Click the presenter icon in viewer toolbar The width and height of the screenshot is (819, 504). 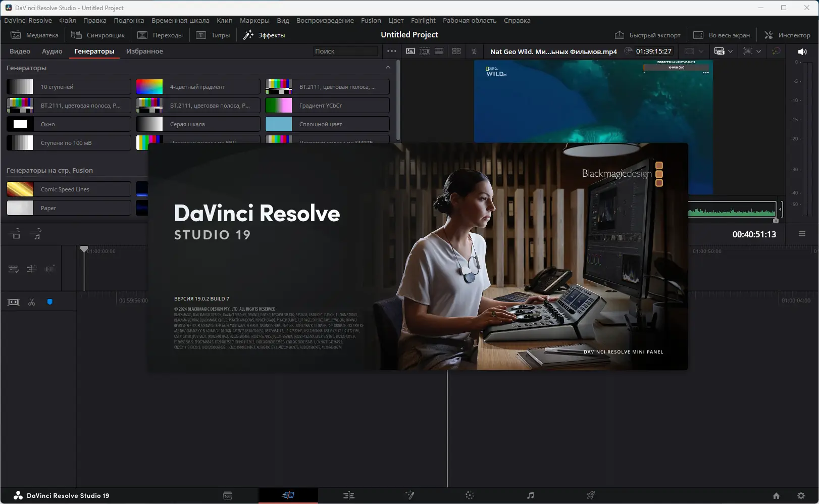(x=474, y=51)
